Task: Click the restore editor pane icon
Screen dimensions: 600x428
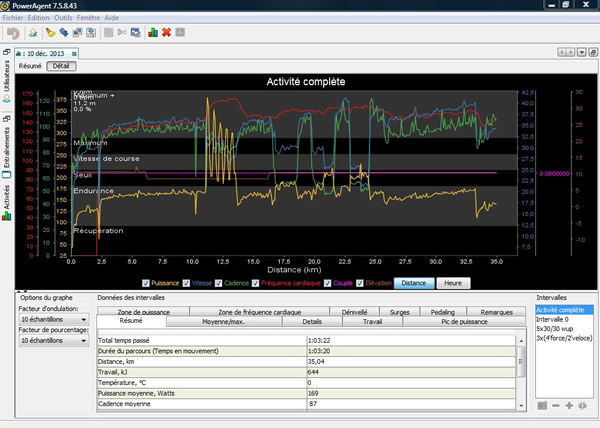Action: (593, 52)
